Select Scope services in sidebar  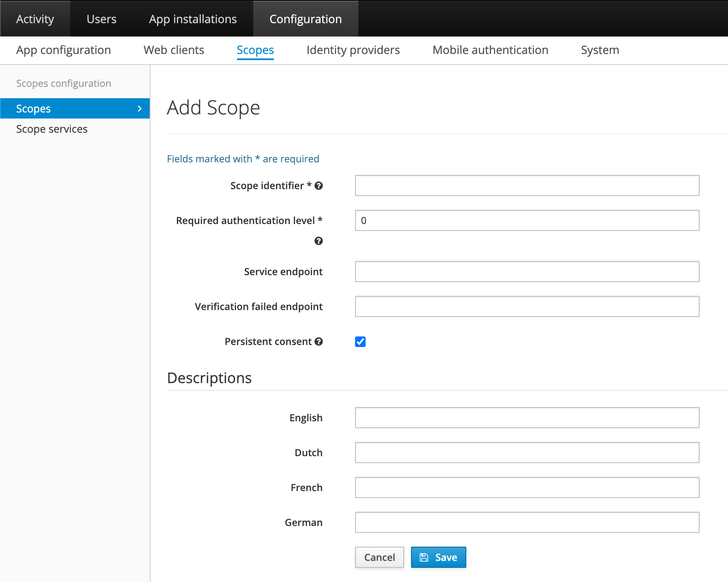52,129
